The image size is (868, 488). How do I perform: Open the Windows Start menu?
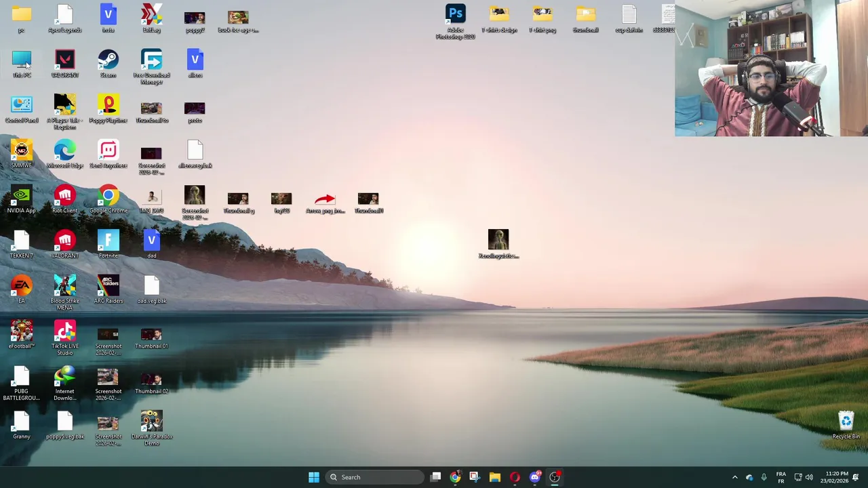point(313,477)
